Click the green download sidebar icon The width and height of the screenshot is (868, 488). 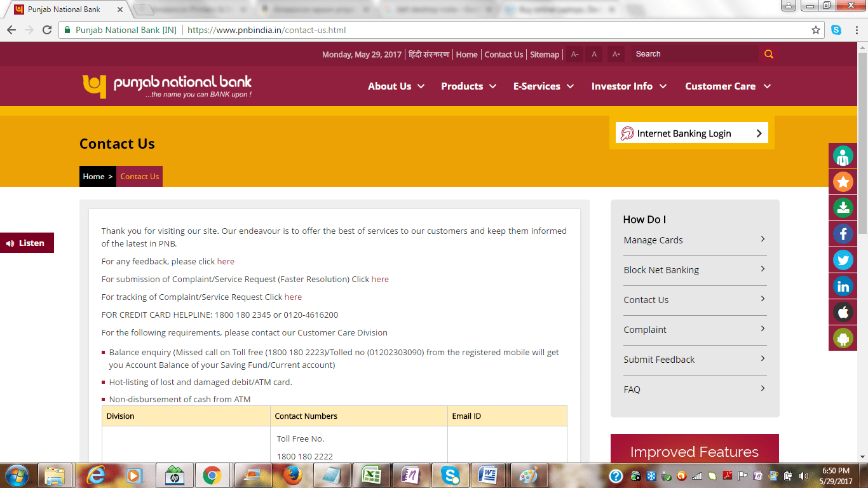click(843, 208)
